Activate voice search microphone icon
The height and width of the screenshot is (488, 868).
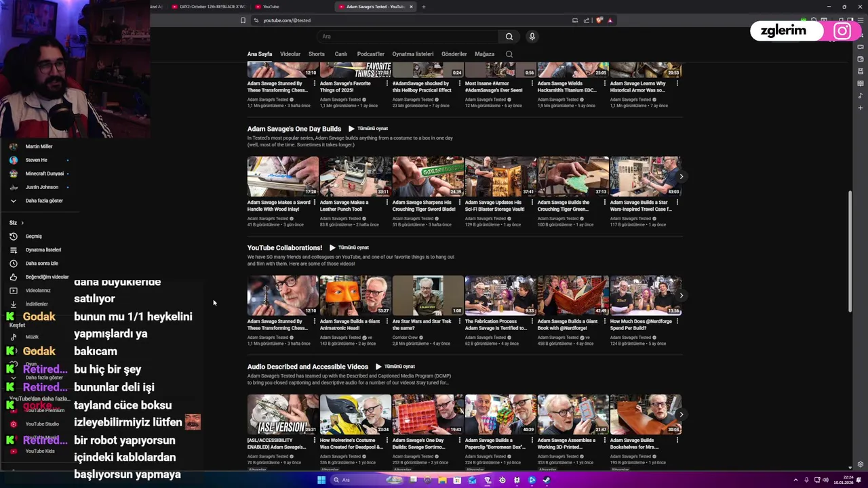pyautogui.click(x=532, y=37)
